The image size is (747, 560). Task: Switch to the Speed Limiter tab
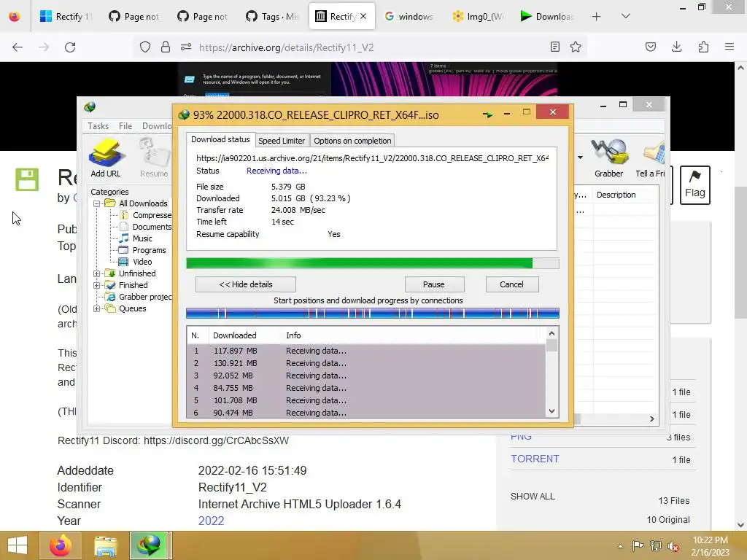click(x=282, y=141)
